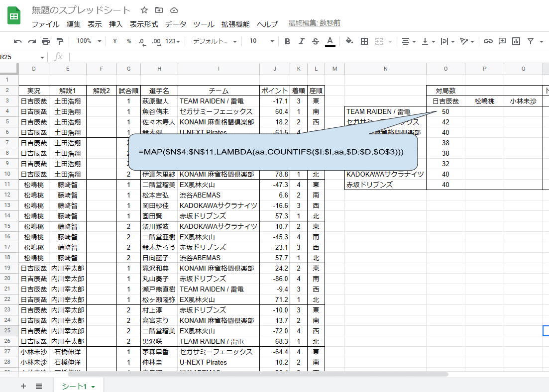Open the 表示形式 menu
This screenshot has width=549, height=392.
(144, 24)
